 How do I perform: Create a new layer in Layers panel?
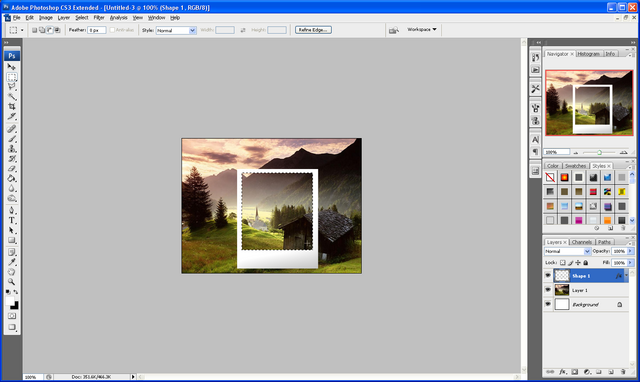(x=611, y=372)
